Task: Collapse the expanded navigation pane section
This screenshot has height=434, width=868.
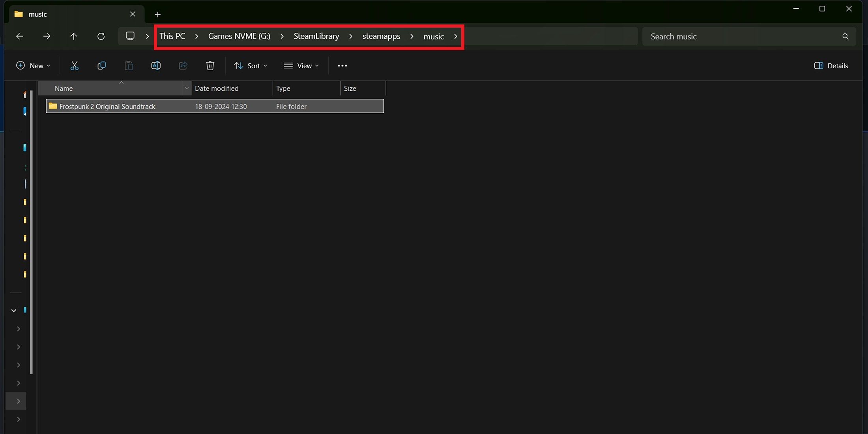Action: coord(14,311)
